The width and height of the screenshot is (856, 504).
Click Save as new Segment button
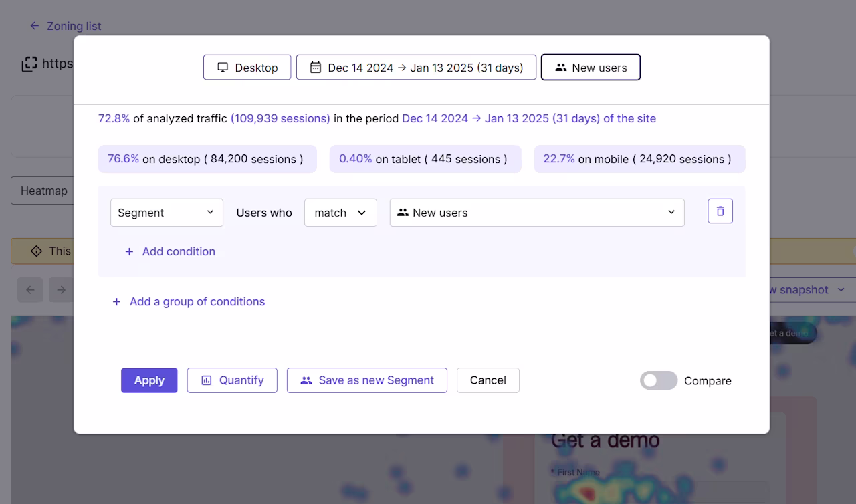point(367,380)
